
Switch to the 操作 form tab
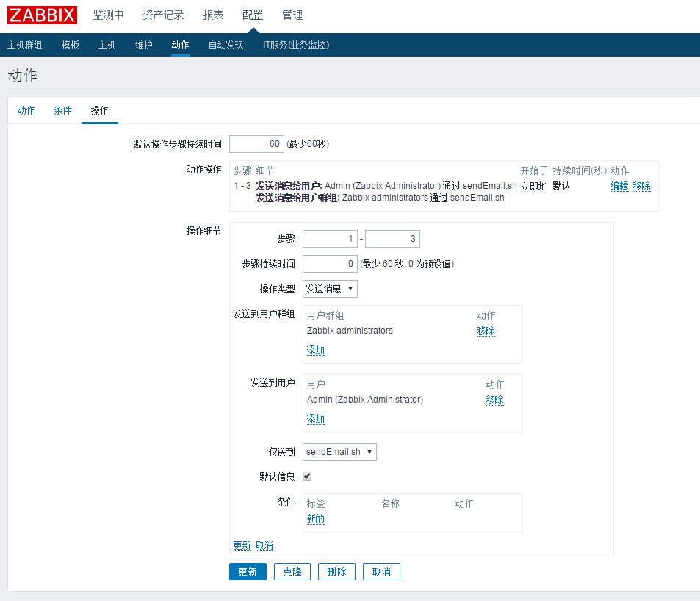[x=100, y=110]
